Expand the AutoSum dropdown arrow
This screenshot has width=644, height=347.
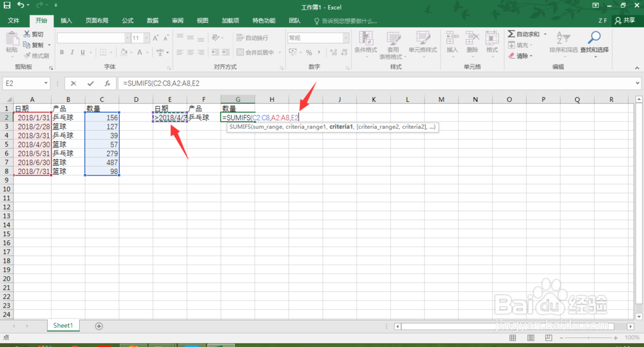(x=545, y=34)
